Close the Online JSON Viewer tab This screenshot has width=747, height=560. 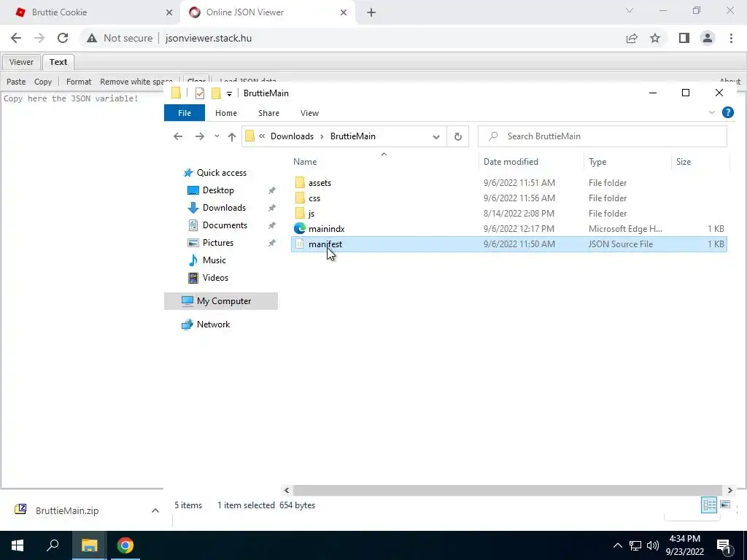344,12
